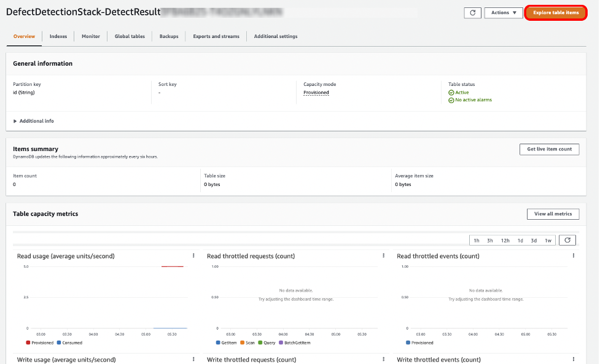Switch to the Overview tab
Viewport: 600px width, 364px height.
(x=24, y=36)
